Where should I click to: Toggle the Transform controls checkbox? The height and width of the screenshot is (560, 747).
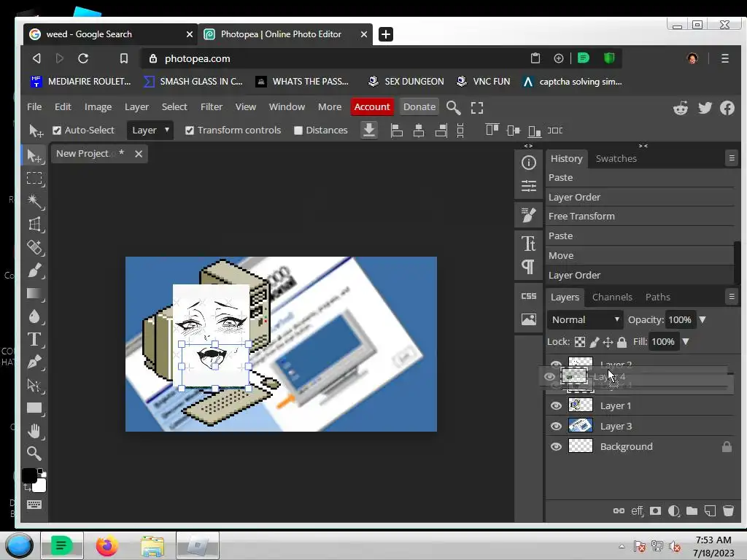click(x=190, y=131)
